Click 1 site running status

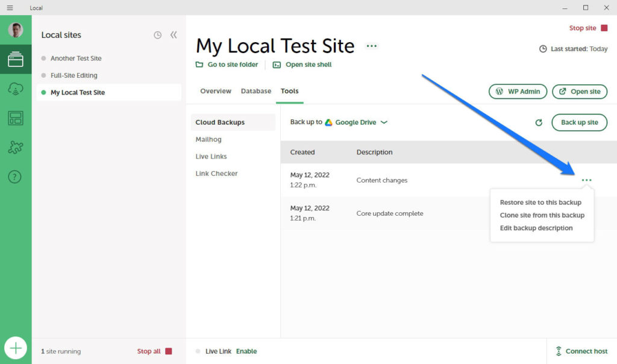61,351
